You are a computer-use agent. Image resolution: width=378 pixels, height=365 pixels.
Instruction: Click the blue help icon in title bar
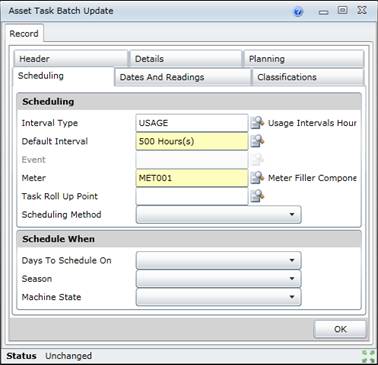click(x=298, y=12)
